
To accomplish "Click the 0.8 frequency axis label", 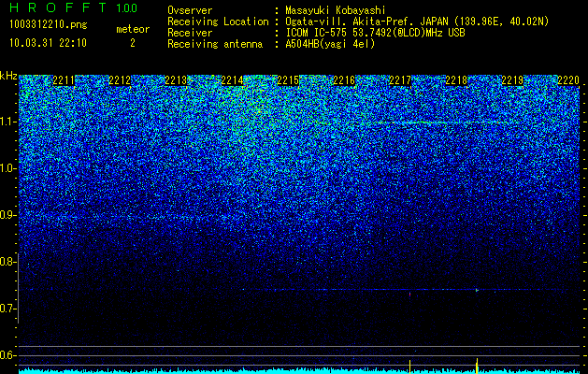I will pyautogui.click(x=7, y=262).
